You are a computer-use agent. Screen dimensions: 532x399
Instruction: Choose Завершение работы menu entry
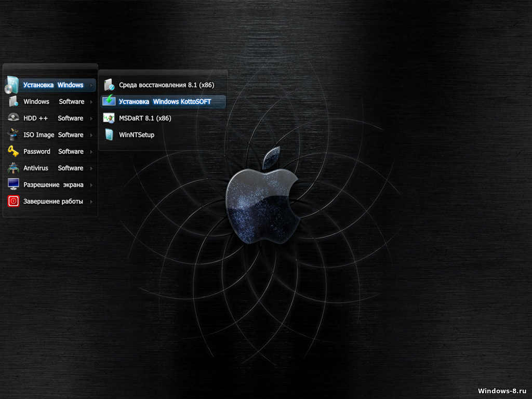(x=50, y=201)
